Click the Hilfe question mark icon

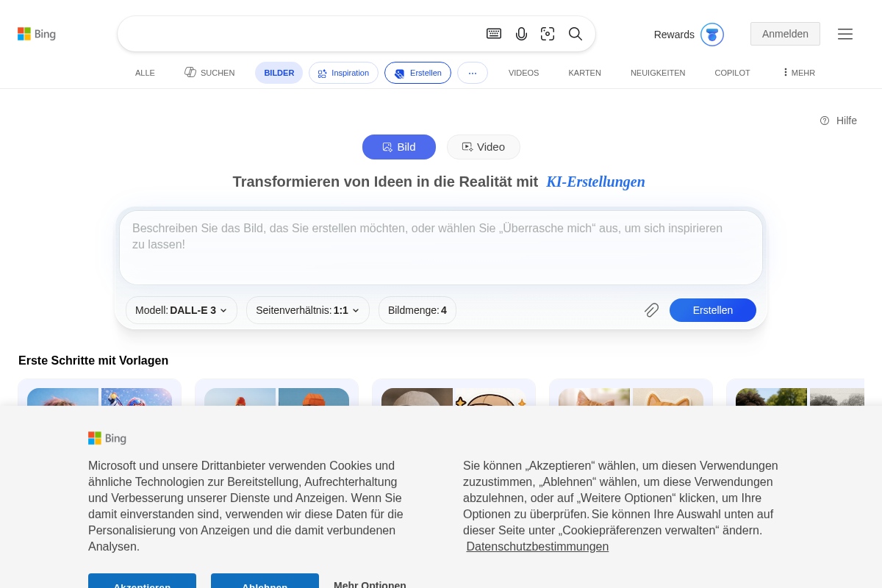(x=824, y=121)
